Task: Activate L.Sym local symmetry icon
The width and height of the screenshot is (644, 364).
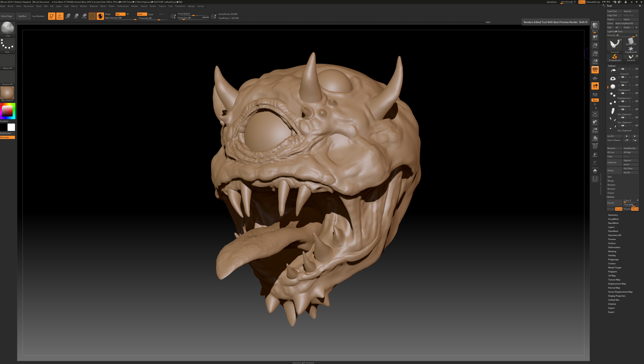Action: pos(595,95)
